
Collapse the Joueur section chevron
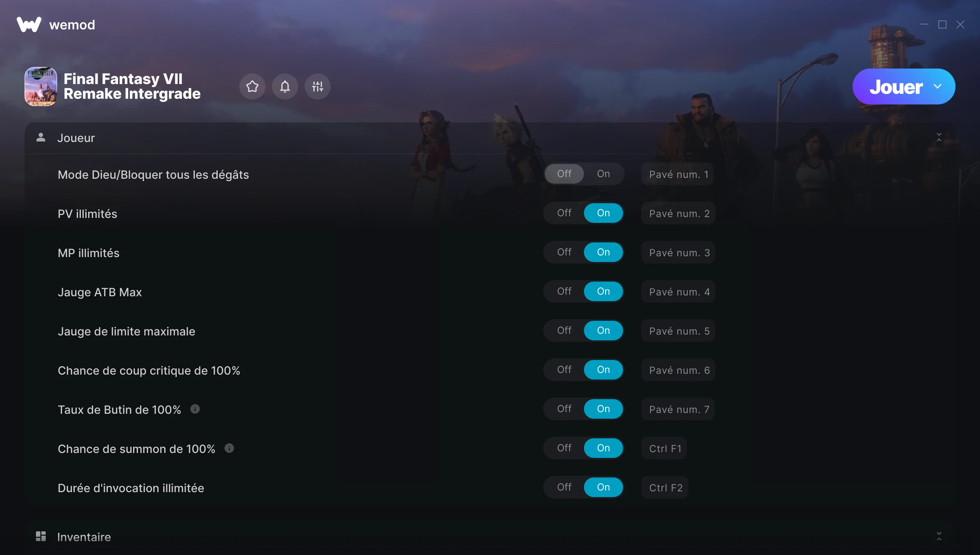[x=939, y=138]
